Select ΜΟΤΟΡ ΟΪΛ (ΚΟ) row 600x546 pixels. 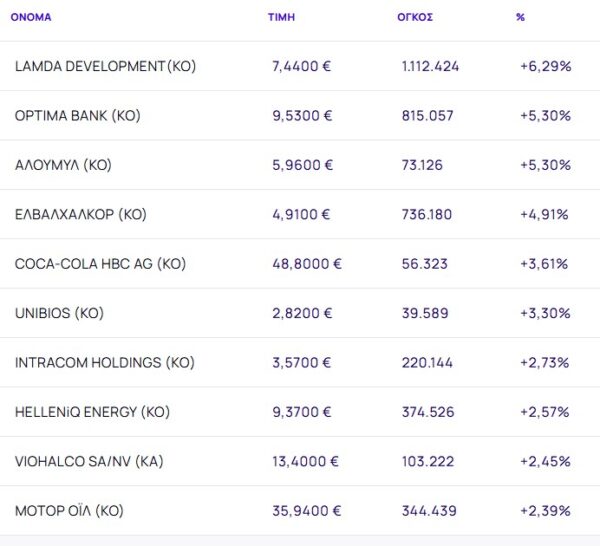pos(69,511)
